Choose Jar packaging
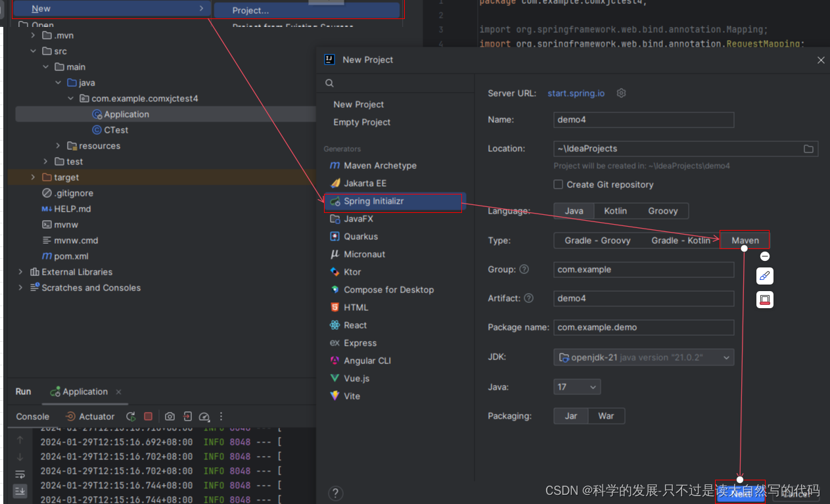 tap(571, 416)
